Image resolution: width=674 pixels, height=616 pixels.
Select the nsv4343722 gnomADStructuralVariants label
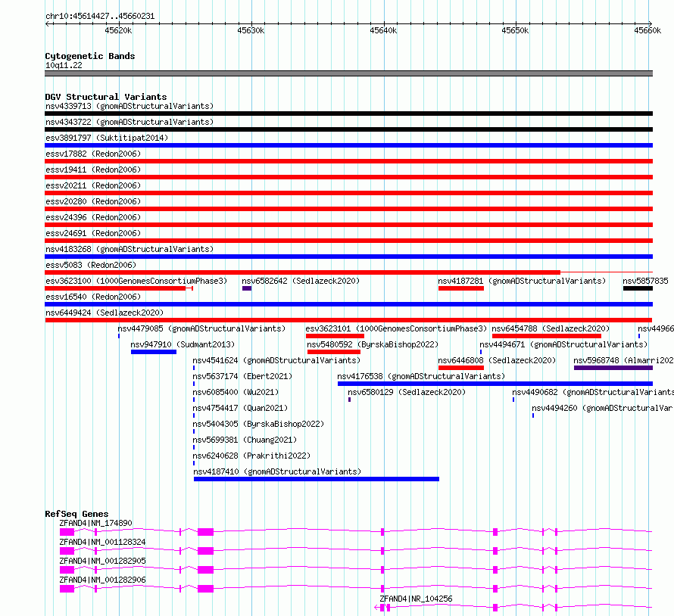[x=129, y=122]
